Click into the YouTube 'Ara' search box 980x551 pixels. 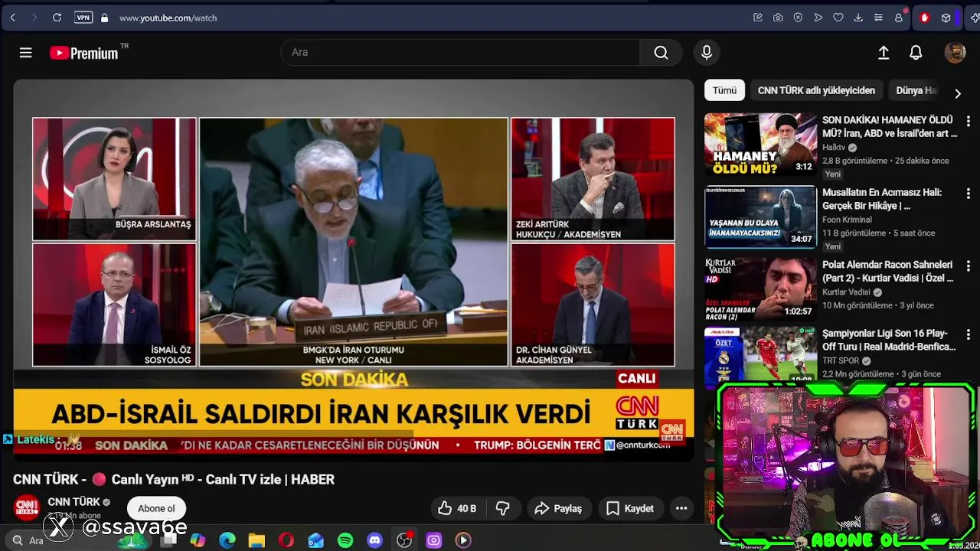[461, 52]
